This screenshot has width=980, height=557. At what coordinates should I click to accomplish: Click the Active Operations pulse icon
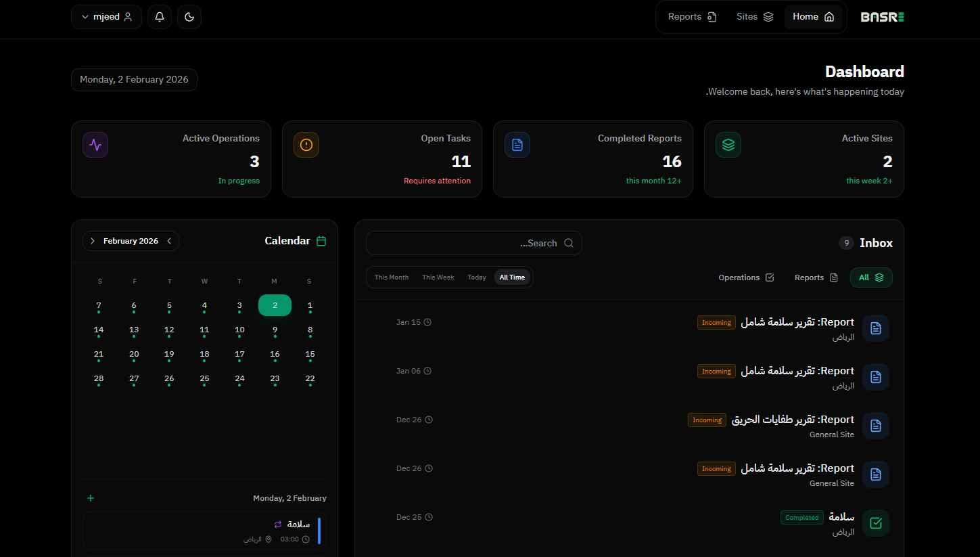pyautogui.click(x=95, y=144)
